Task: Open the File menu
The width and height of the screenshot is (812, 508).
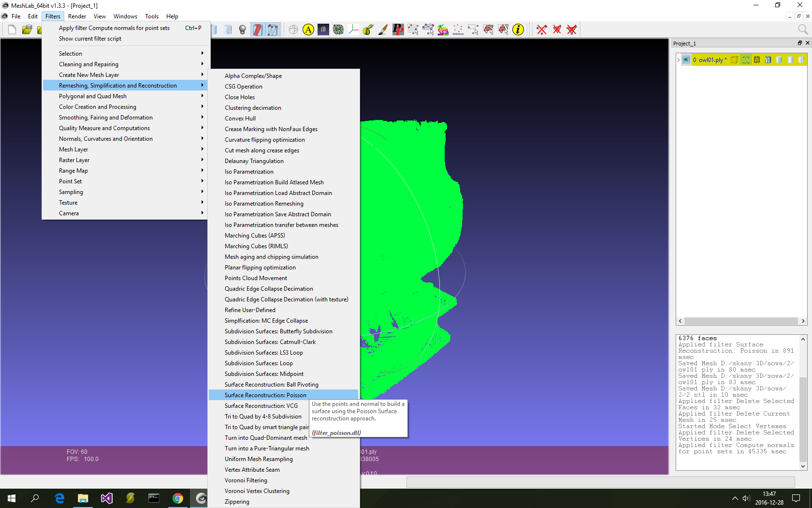Action: [x=16, y=16]
